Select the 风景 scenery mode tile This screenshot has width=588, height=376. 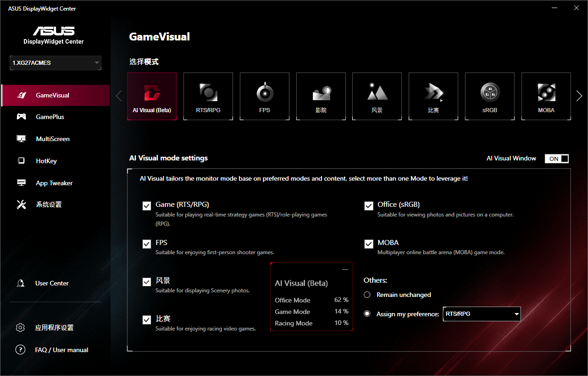pos(377,96)
